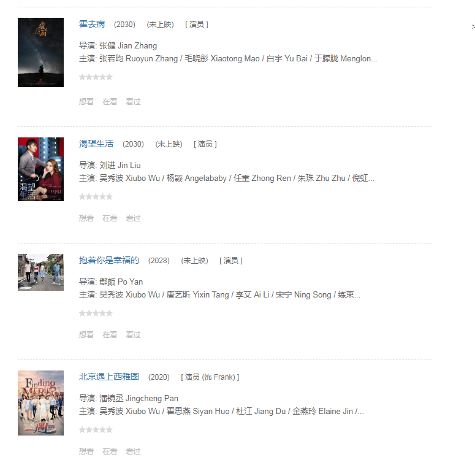The height and width of the screenshot is (476, 475).
Task: Click the 渴望生活 poster thumbnail
Action: (40, 169)
